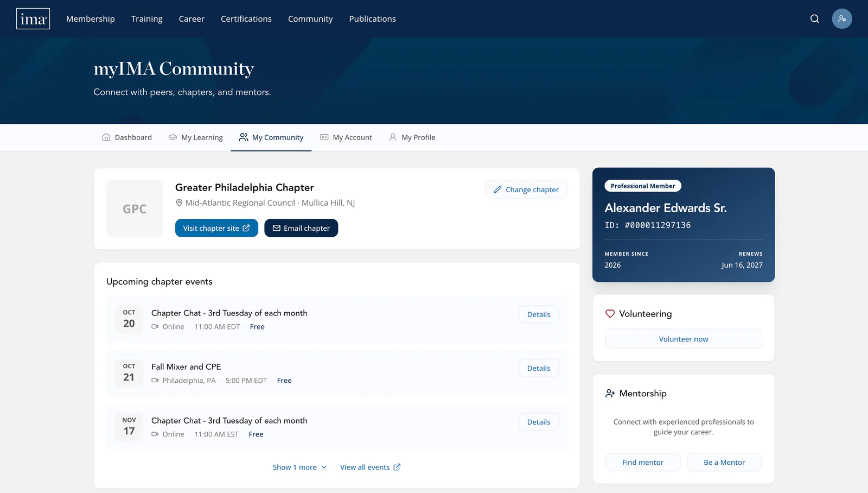Expand Show 1 more events
This screenshot has width=868, height=493.
tap(300, 467)
